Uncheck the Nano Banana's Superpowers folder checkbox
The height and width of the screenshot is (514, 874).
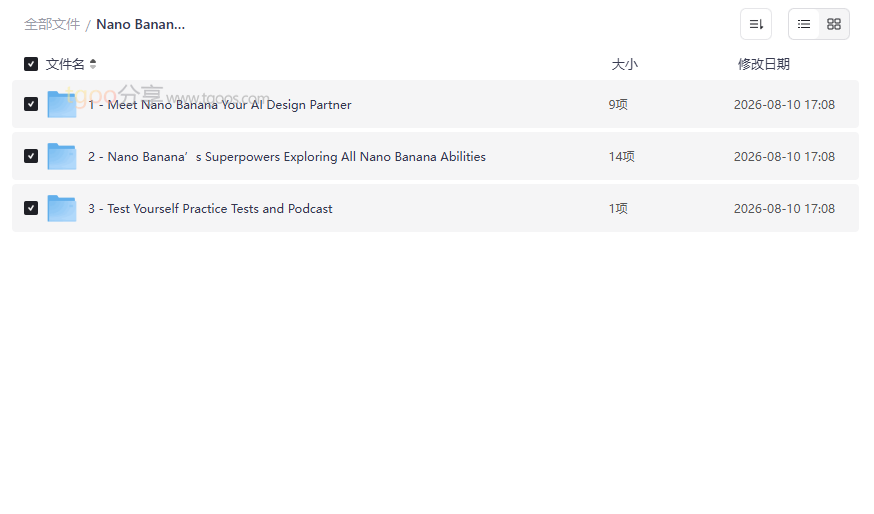(x=31, y=156)
